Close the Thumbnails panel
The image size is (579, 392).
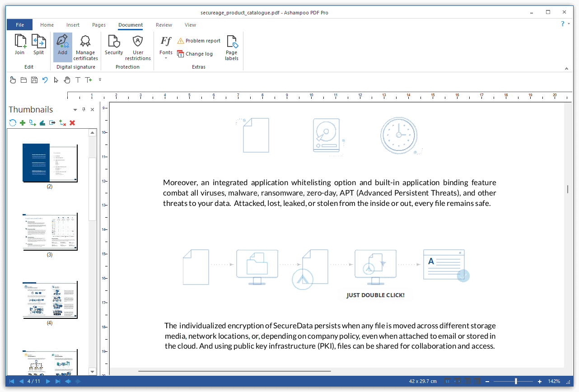92,110
